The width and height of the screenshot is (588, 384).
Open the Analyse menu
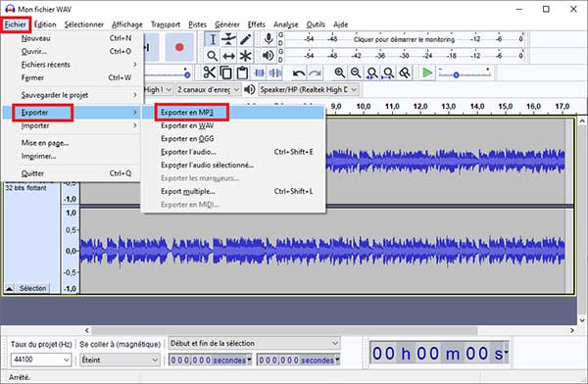(286, 24)
